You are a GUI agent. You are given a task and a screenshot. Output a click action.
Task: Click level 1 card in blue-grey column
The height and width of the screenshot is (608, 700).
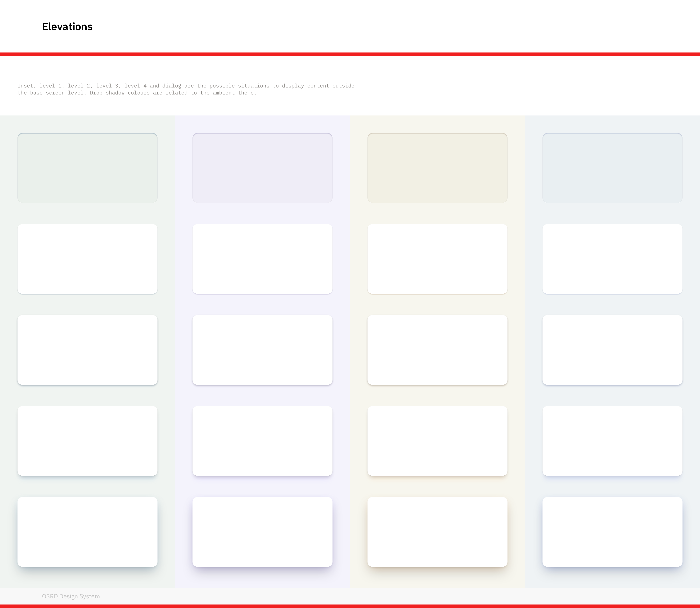point(612,259)
